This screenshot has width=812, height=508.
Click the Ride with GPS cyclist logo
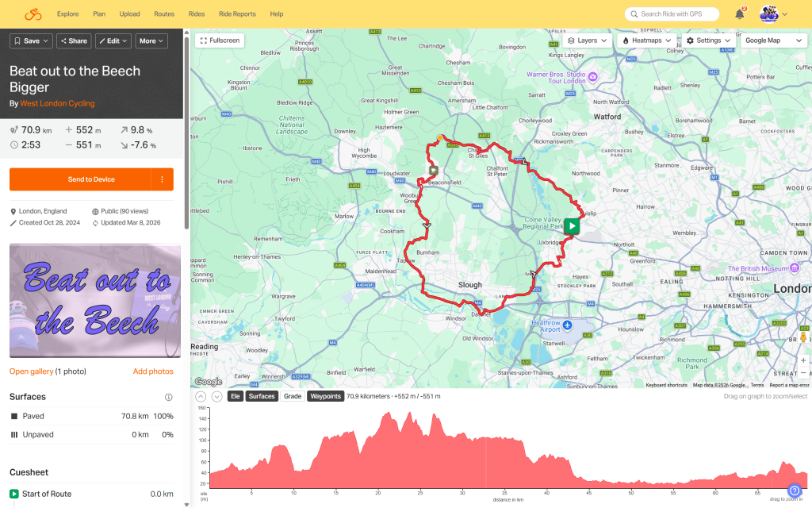point(33,14)
